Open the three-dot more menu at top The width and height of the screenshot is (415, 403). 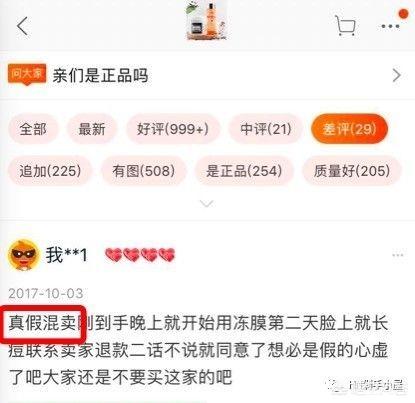point(391,26)
